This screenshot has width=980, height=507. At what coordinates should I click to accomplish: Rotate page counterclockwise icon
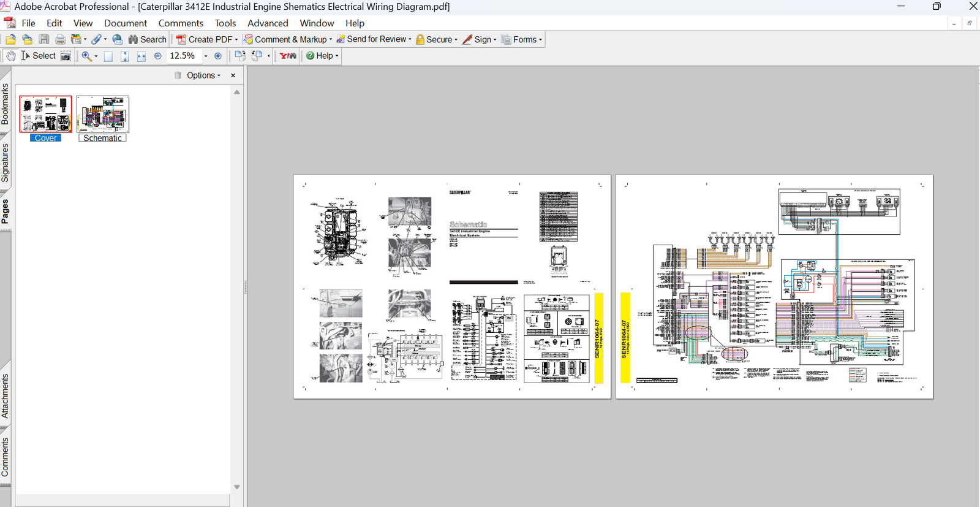click(x=257, y=56)
